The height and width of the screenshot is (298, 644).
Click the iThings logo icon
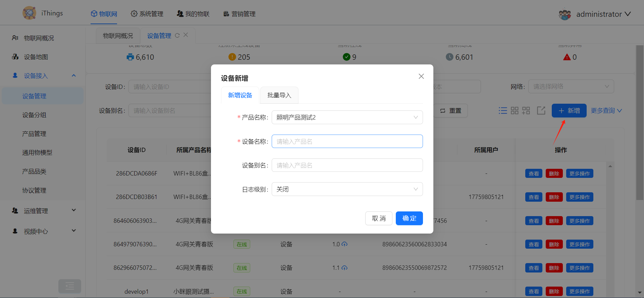(30, 13)
